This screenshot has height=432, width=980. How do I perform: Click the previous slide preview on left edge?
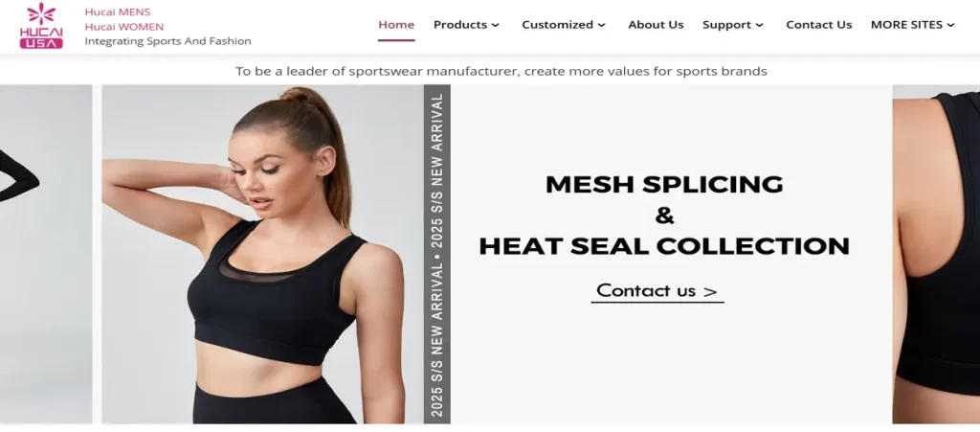pyautogui.click(x=46, y=255)
